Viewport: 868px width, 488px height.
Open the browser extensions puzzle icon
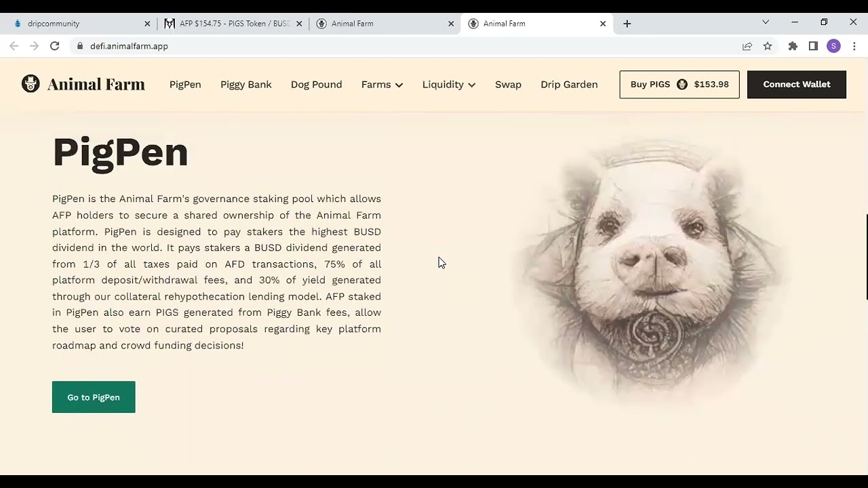[793, 46]
